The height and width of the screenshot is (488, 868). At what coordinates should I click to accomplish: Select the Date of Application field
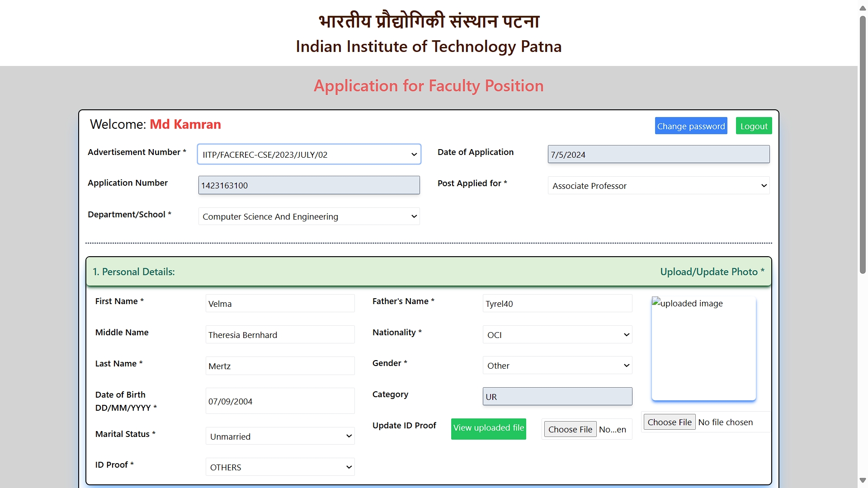(658, 154)
